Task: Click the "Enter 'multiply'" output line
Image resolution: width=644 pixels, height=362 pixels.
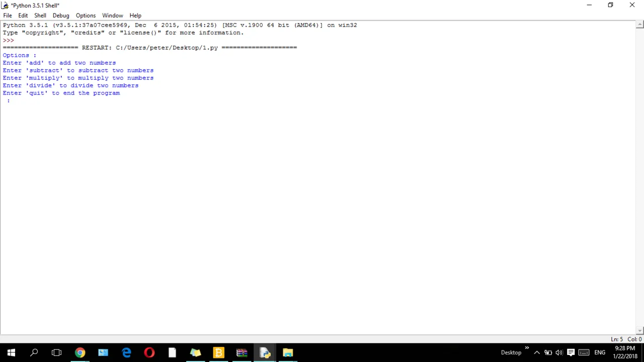Action: [78, 78]
